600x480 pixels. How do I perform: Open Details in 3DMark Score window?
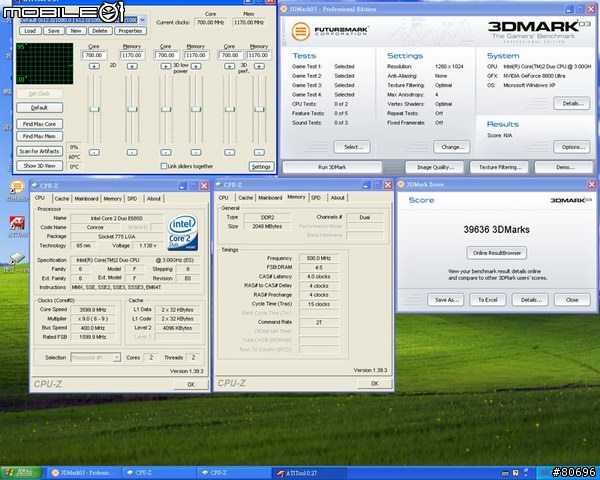[x=531, y=300]
